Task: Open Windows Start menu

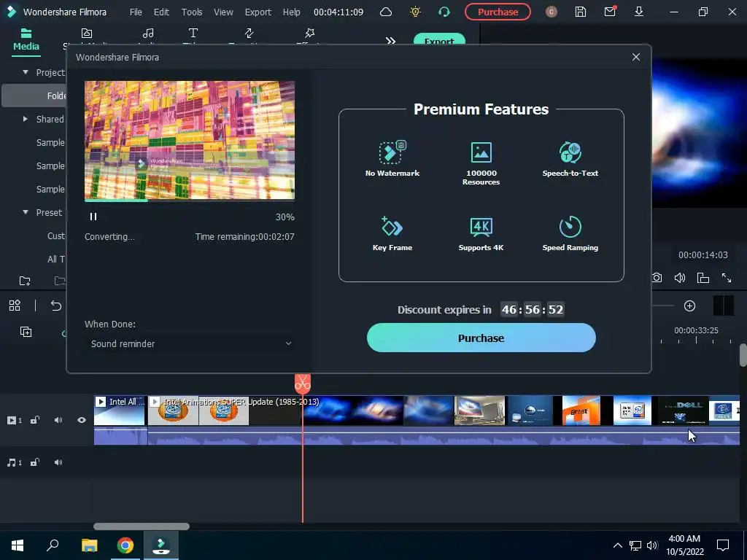Action: 18,545
